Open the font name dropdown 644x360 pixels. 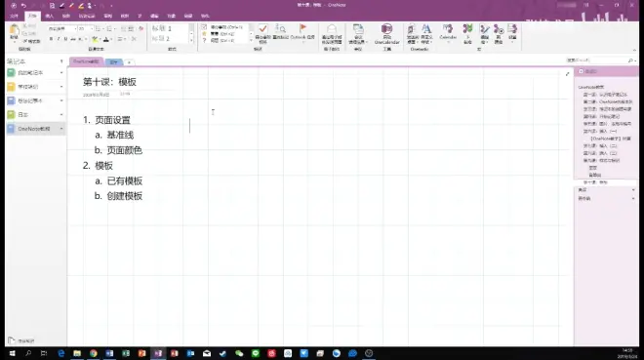click(x=62, y=28)
